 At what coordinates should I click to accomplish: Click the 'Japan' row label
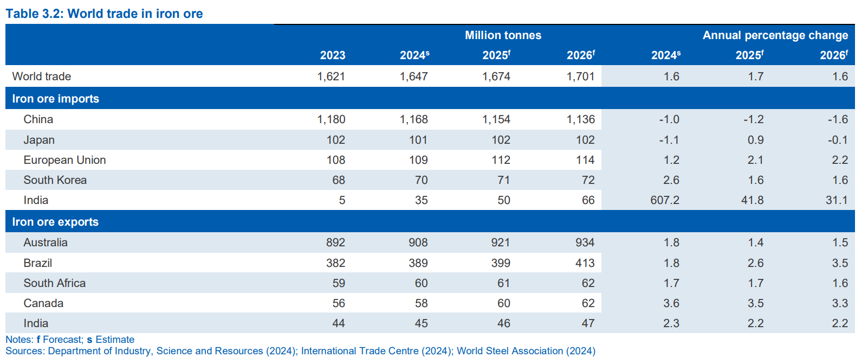tap(39, 140)
